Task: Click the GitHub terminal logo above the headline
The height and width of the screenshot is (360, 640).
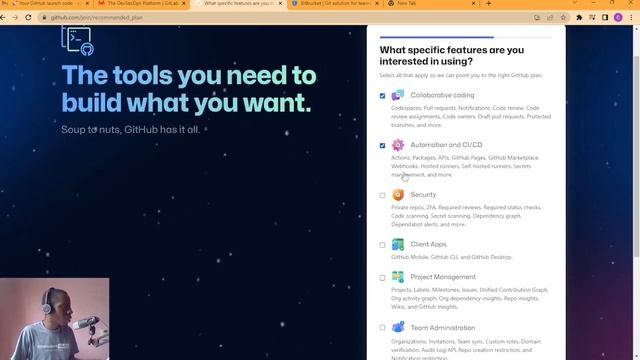Action: pyautogui.click(x=77, y=40)
